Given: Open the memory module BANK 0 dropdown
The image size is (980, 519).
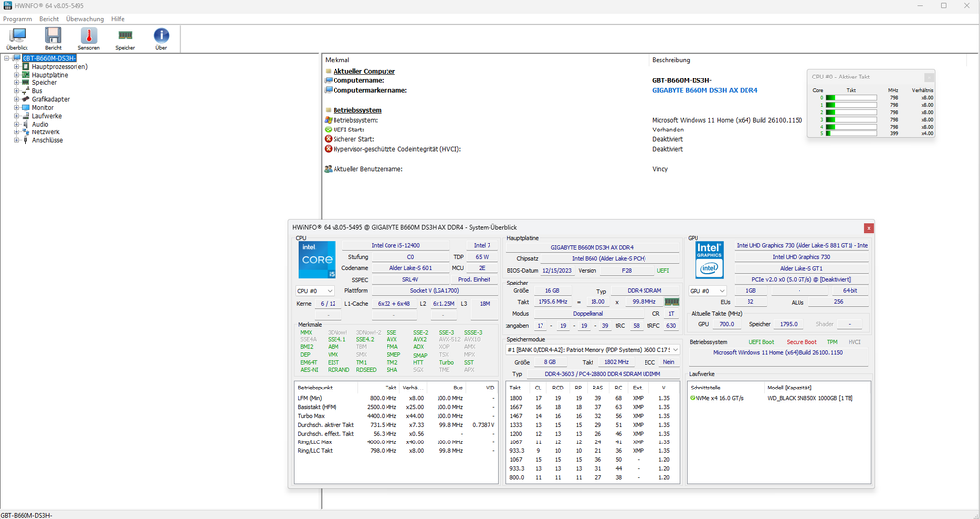Looking at the screenshot, I should pyautogui.click(x=593, y=350).
